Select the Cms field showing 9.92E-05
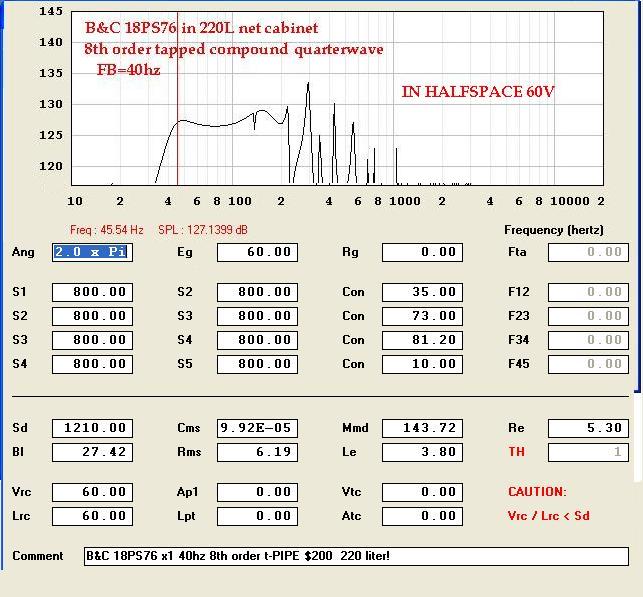This screenshot has width=643, height=597. [257, 428]
